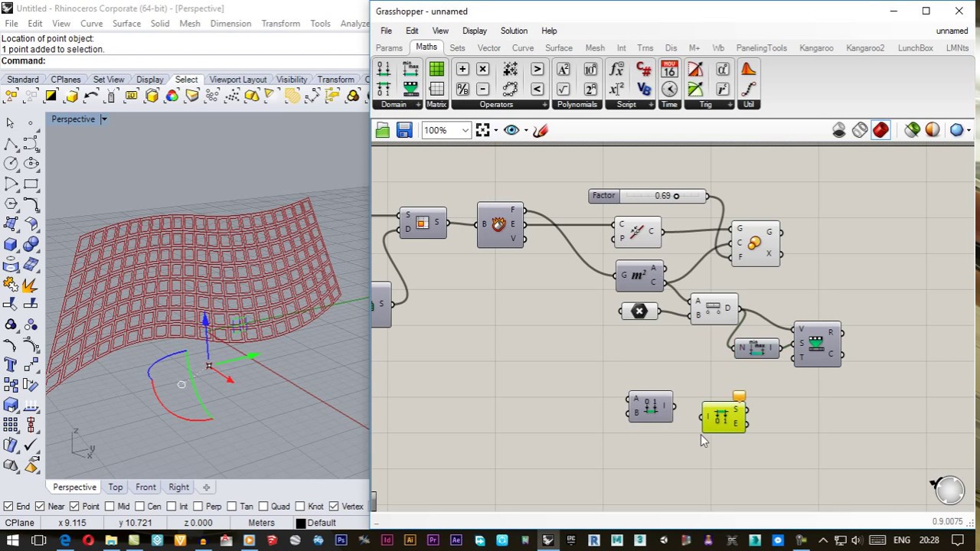Click the VB script component icon
This screenshot has width=980, height=551.
click(644, 90)
